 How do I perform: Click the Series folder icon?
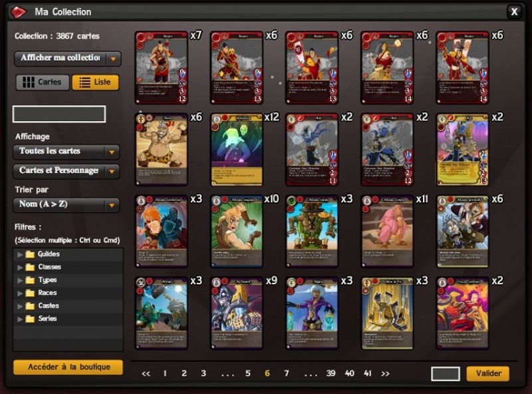pos(31,319)
